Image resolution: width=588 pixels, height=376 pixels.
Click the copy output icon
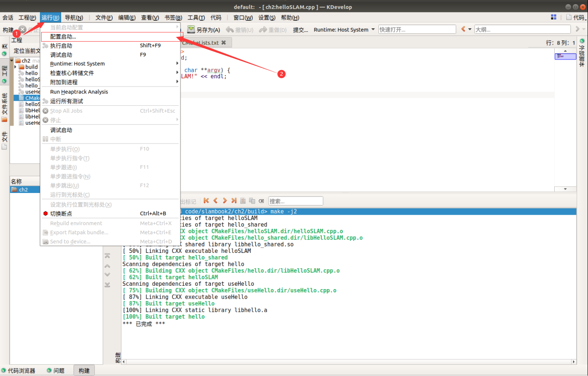(252, 200)
